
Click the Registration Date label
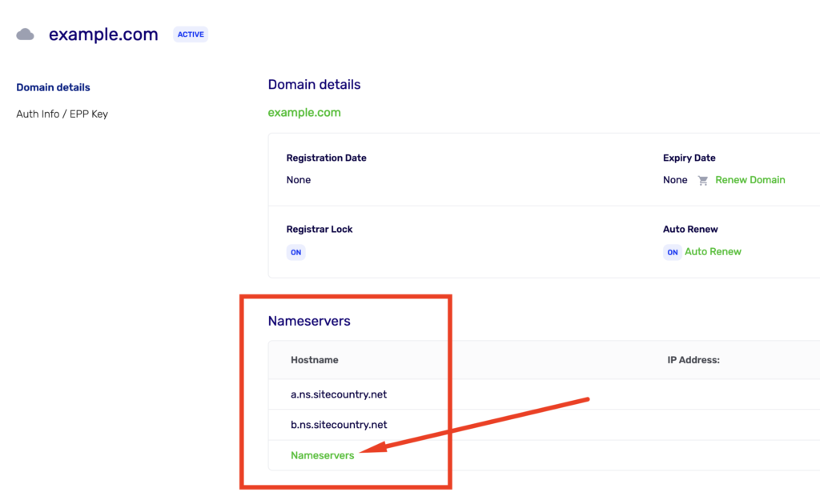[x=327, y=158]
